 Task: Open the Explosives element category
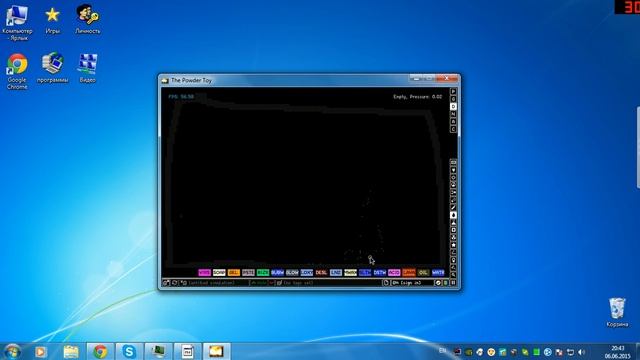click(x=453, y=200)
